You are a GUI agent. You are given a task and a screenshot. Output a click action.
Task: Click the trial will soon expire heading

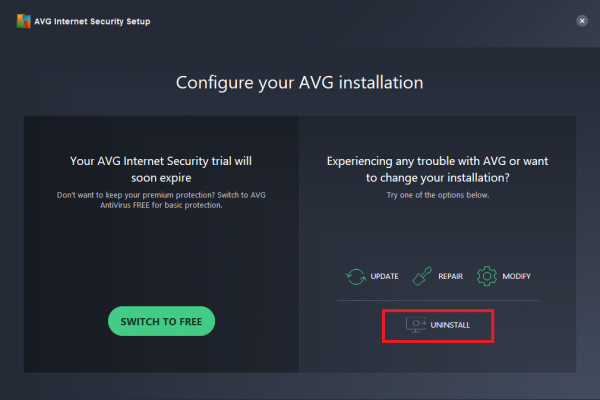point(161,168)
